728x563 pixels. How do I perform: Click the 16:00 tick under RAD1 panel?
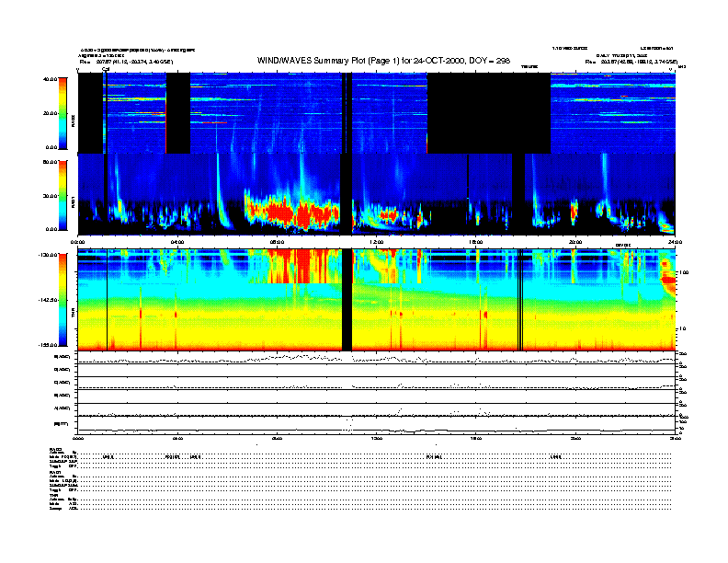tap(476, 242)
